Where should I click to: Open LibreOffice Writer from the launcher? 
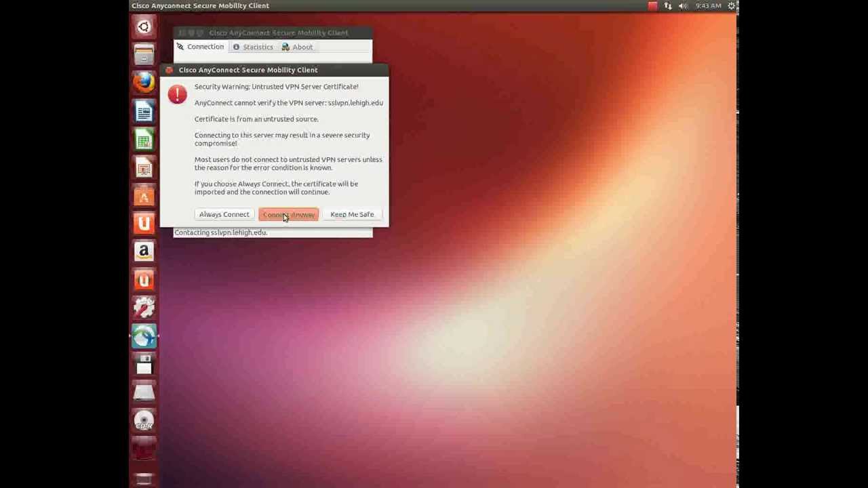[x=144, y=111]
